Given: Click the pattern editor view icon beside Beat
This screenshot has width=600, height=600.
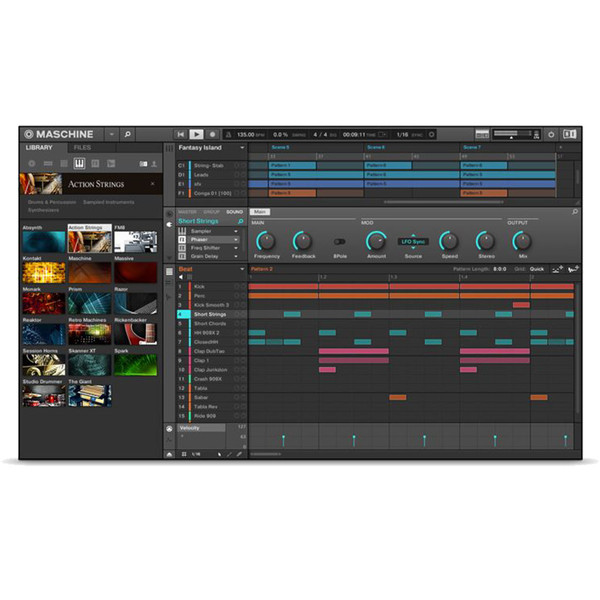Looking at the screenshot, I should [x=169, y=272].
